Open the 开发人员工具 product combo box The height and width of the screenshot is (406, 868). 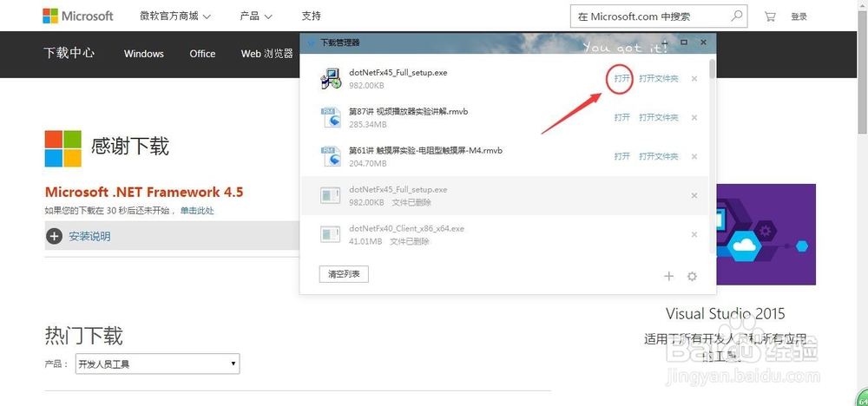click(x=157, y=364)
